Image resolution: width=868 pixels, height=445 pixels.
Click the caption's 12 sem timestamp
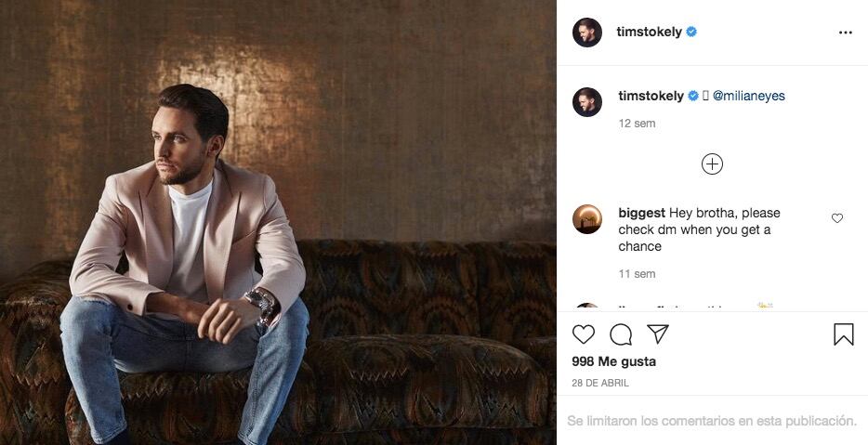[637, 124]
